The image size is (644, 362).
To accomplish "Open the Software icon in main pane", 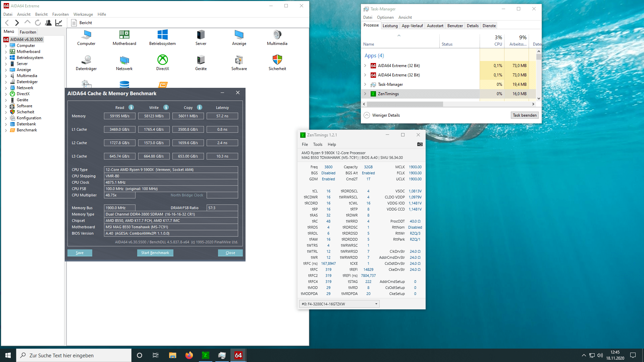I will click(x=239, y=63).
